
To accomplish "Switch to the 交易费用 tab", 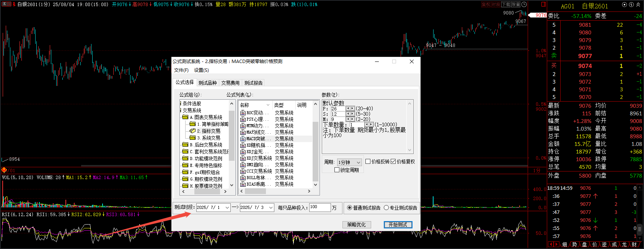I will [x=230, y=83].
